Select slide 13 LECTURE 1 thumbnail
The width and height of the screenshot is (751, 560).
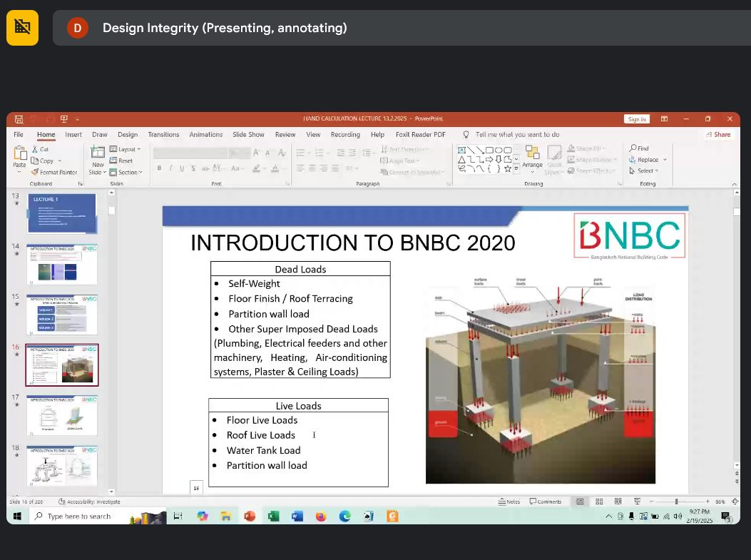click(x=62, y=213)
